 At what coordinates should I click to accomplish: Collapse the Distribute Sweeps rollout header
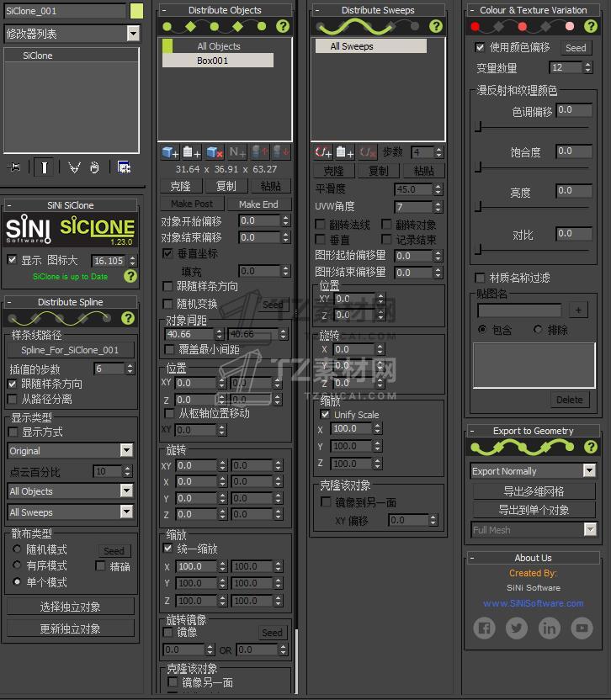click(378, 10)
